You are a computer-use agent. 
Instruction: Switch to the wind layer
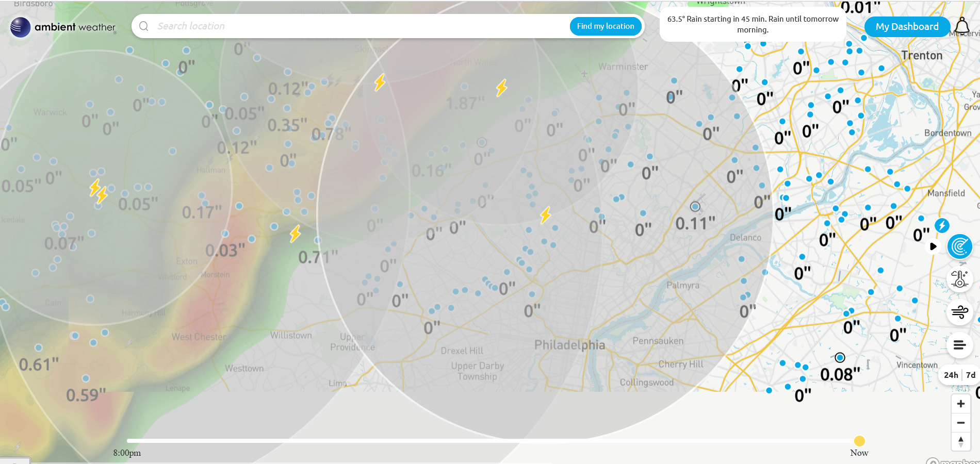tap(960, 312)
